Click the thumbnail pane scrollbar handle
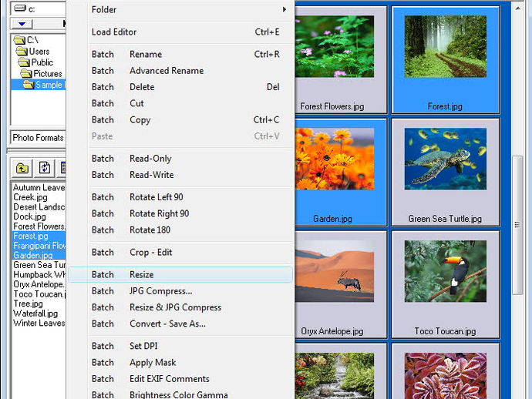 (x=517, y=225)
